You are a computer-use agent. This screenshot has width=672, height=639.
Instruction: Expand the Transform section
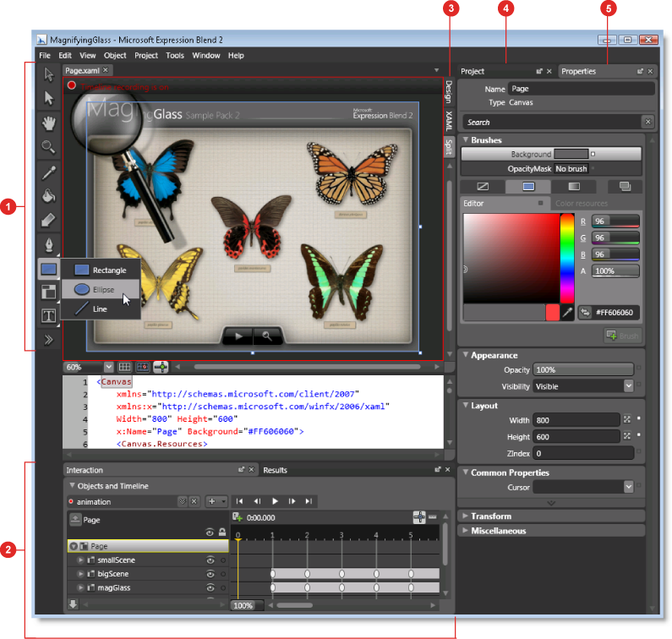pos(465,516)
